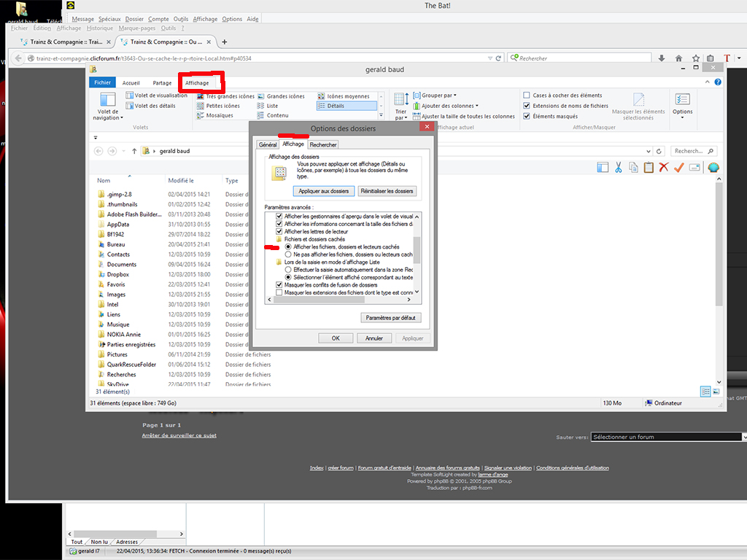The height and width of the screenshot is (560, 747).
Task: Confirm folder options with OK
Action: [x=336, y=338]
